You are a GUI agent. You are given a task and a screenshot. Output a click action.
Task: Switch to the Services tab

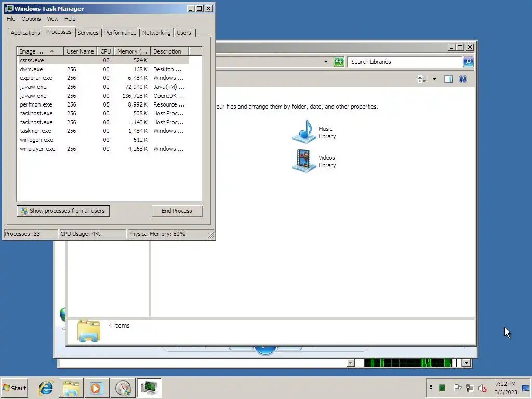[87, 33]
